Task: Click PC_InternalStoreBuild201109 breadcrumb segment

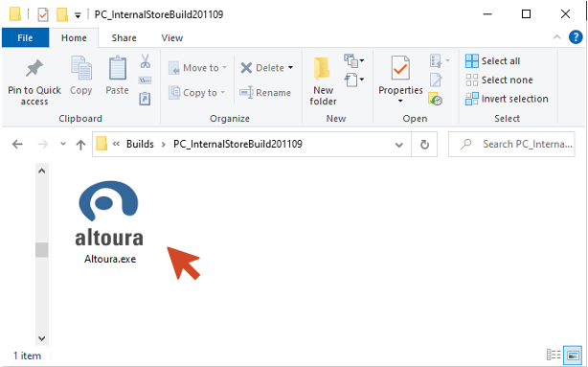Action: (237, 144)
